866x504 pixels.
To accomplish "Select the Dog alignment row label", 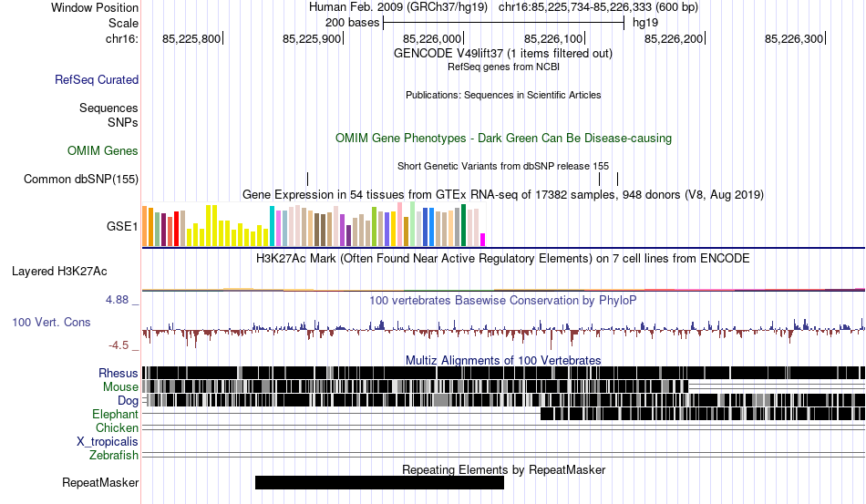I will (128, 401).
